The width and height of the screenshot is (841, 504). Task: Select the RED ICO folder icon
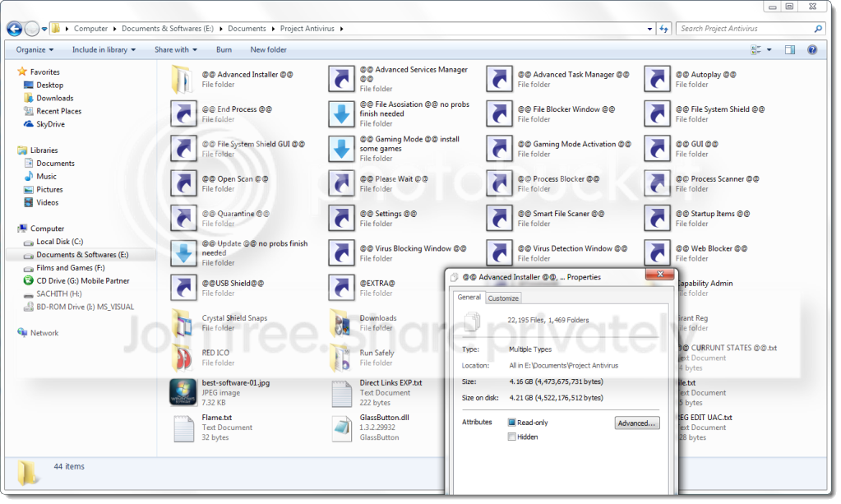coord(183,358)
